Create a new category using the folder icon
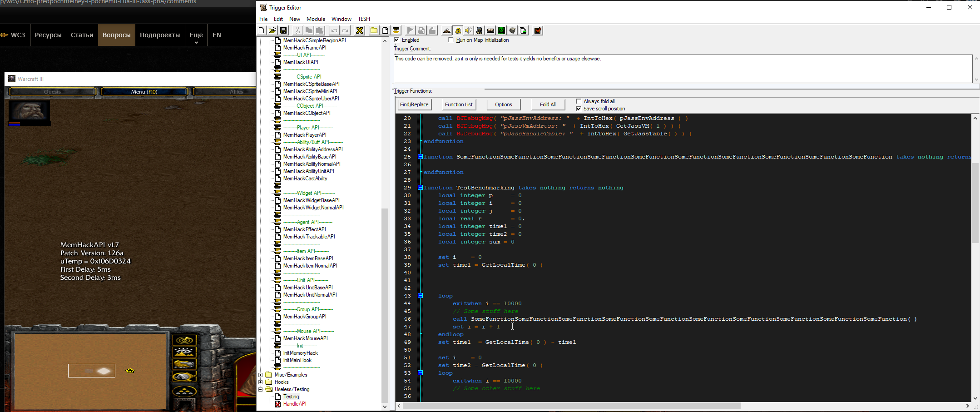The image size is (980, 412). [x=374, y=30]
